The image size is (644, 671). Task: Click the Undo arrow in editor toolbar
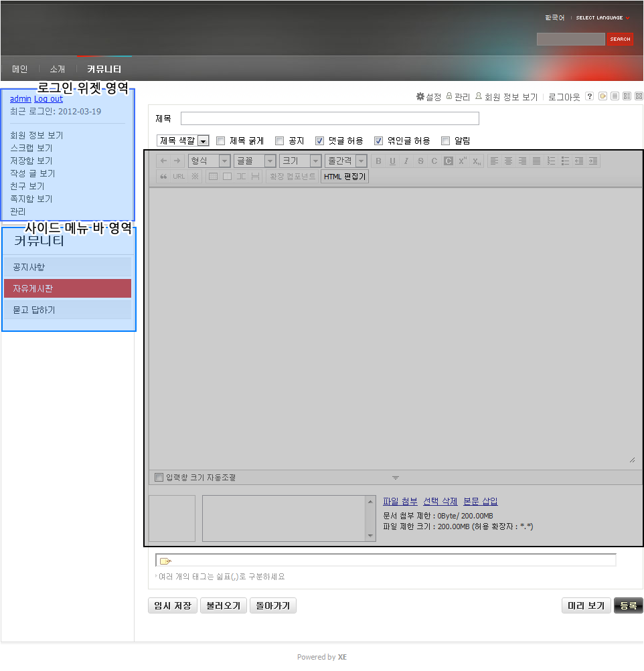tap(163, 161)
